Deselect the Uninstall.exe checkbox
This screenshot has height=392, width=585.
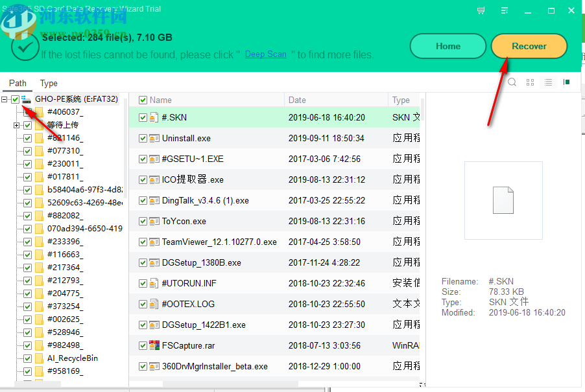pyautogui.click(x=143, y=138)
